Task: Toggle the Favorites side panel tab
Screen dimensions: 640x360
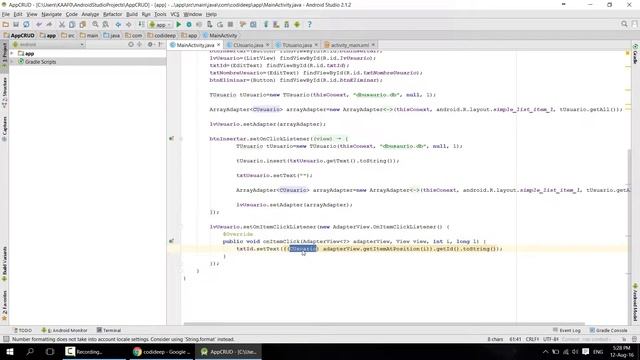Action: coord(4,305)
